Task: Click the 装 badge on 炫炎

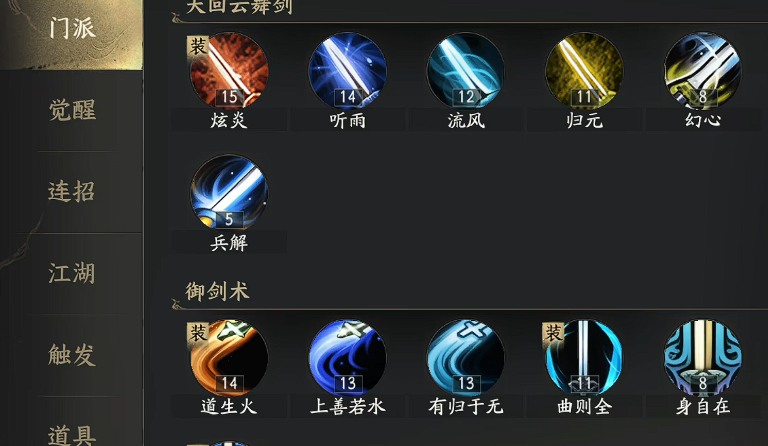Action: tap(198, 47)
